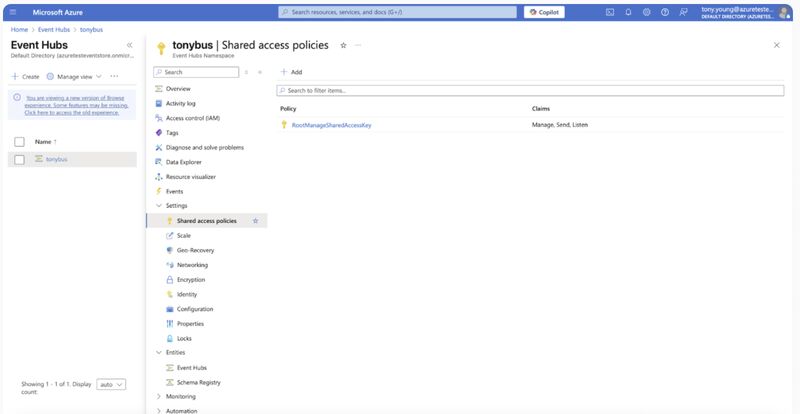Close the Shared access policies blade
800x414 pixels.
pos(777,45)
